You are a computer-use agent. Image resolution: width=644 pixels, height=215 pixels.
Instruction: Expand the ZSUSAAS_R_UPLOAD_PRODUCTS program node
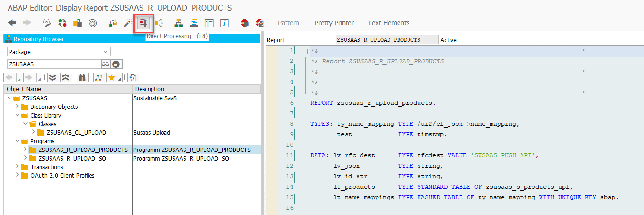tap(26, 150)
